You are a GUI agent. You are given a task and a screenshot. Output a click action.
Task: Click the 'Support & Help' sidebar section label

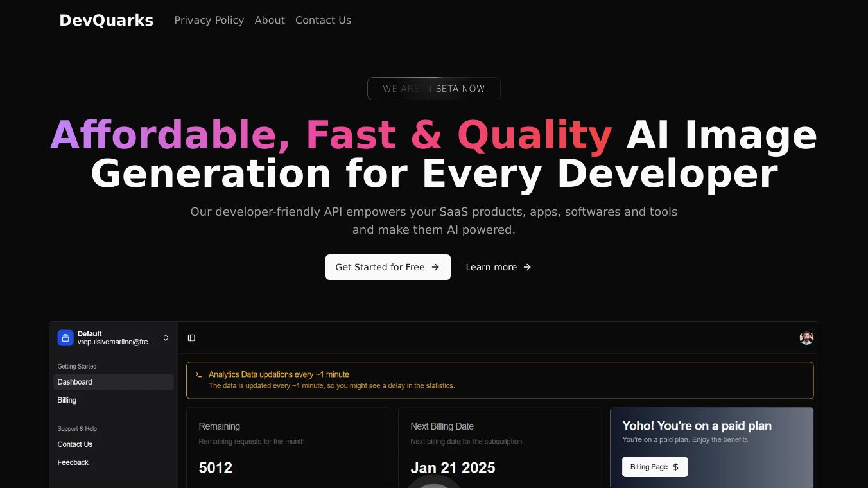77,429
